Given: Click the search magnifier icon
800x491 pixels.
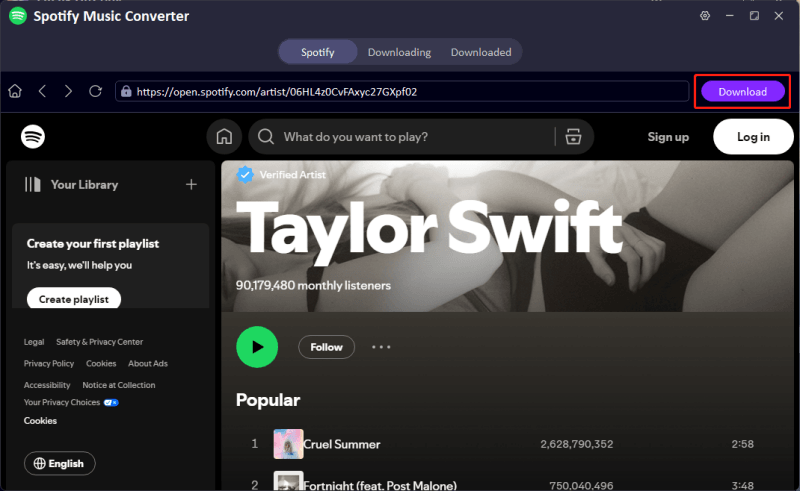Looking at the screenshot, I should coord(266,137).
